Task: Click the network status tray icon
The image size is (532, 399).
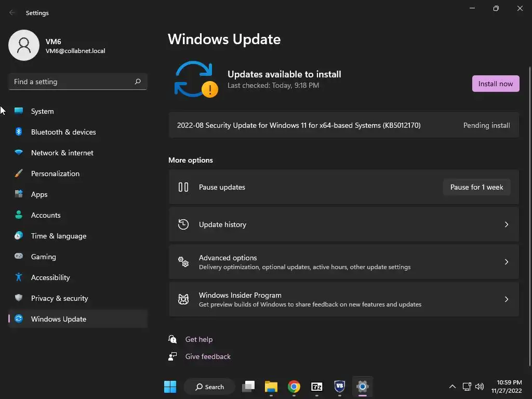Action: point(467,387)
